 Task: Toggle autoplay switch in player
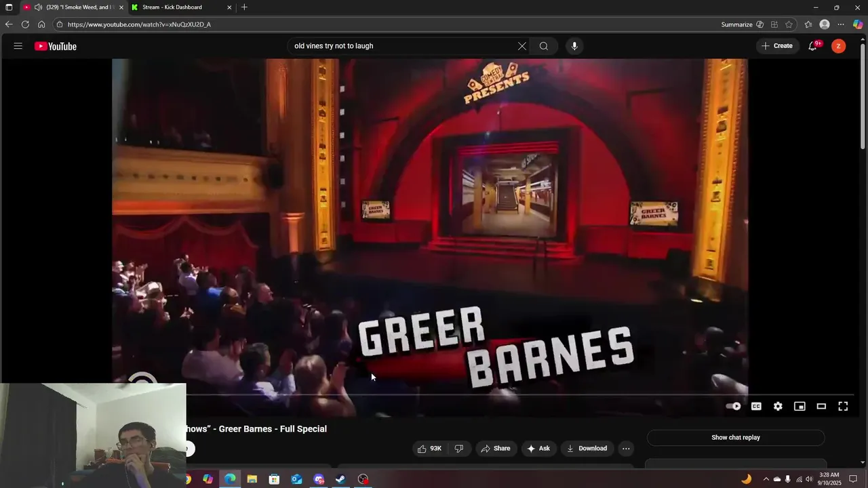coord(734,406)
